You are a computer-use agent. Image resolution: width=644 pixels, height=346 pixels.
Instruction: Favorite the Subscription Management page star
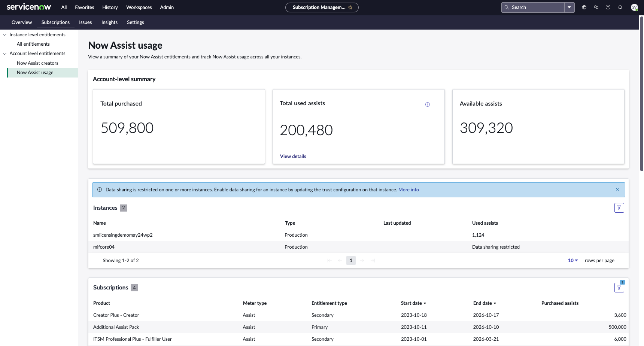click(x=350, y=7)
